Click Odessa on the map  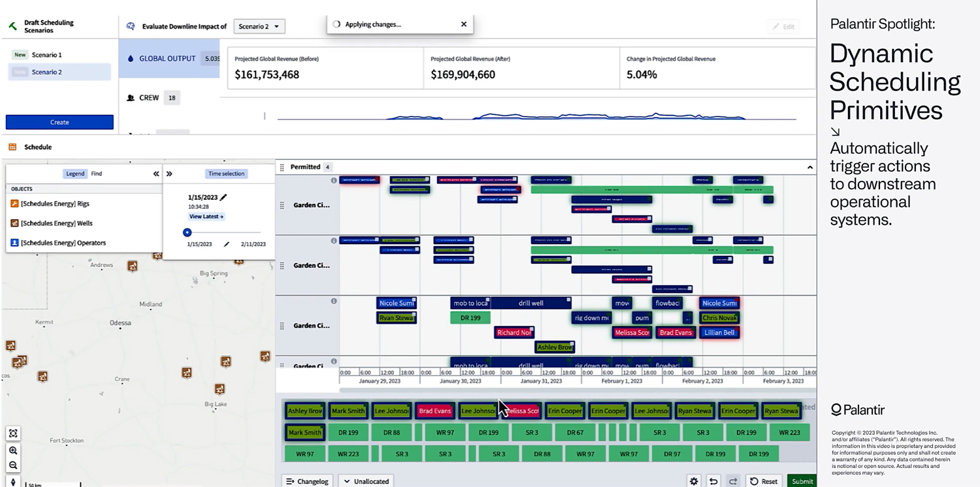click(x=120, y=322)
